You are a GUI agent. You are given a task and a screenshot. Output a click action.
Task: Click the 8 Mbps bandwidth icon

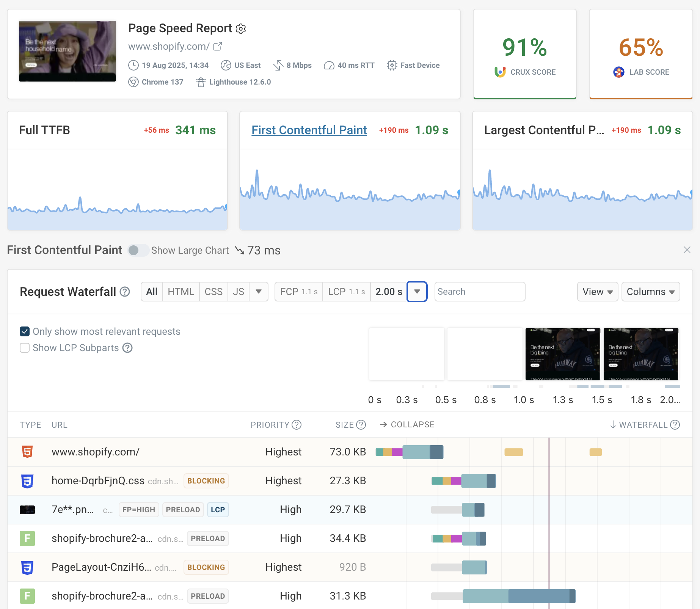point(278,65)
